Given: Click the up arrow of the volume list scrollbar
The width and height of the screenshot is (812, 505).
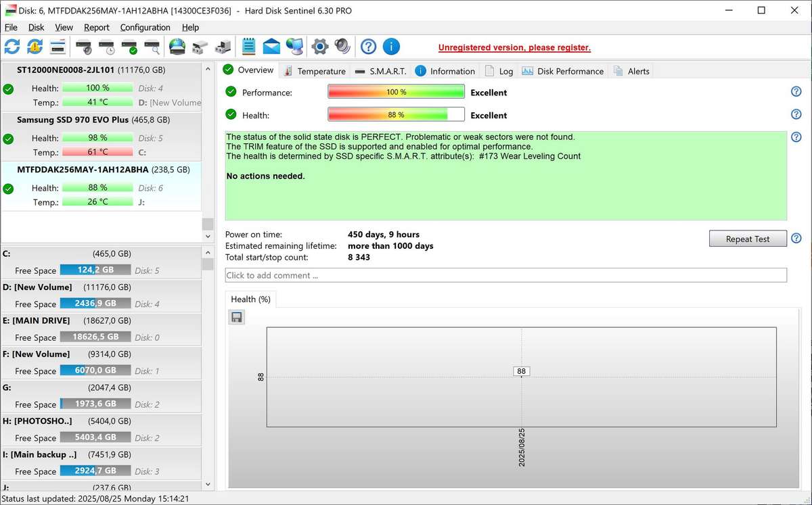Looking at the screenshot, I should pos(208,251).
